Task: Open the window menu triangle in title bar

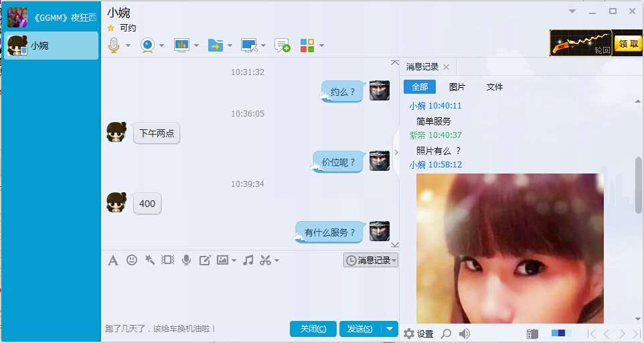Action: click(x=572, y=11)
